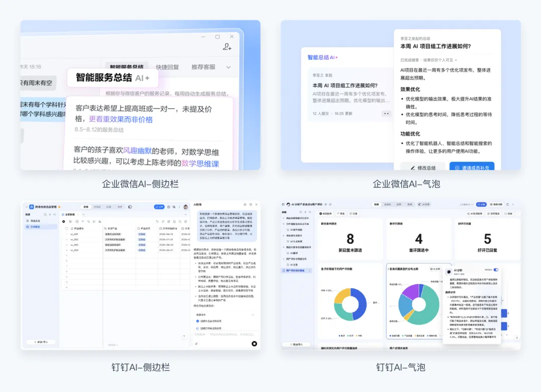Click the question mark help icon on the dashboard
This screenshot has height=392, width=541.
(x=516, y=338)
